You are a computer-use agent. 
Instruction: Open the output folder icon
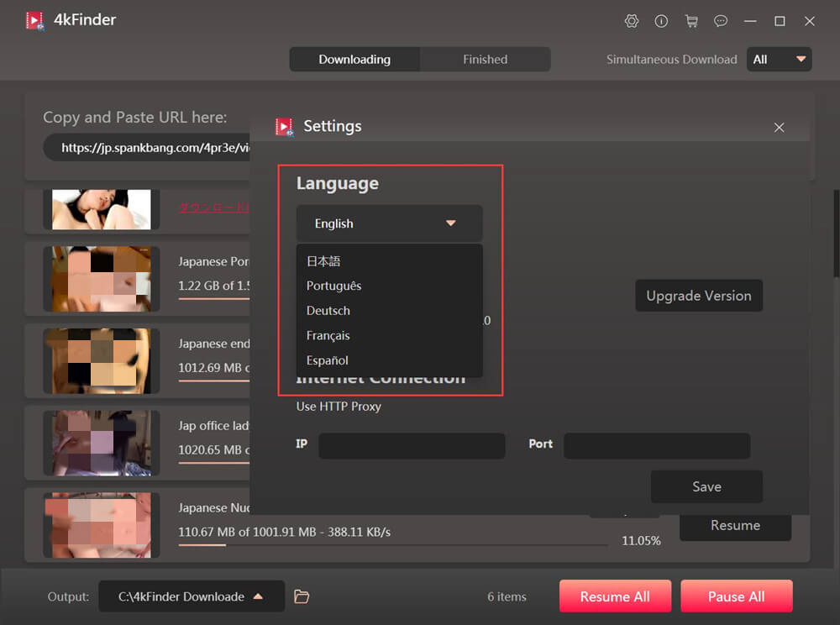tap(302, 596)
